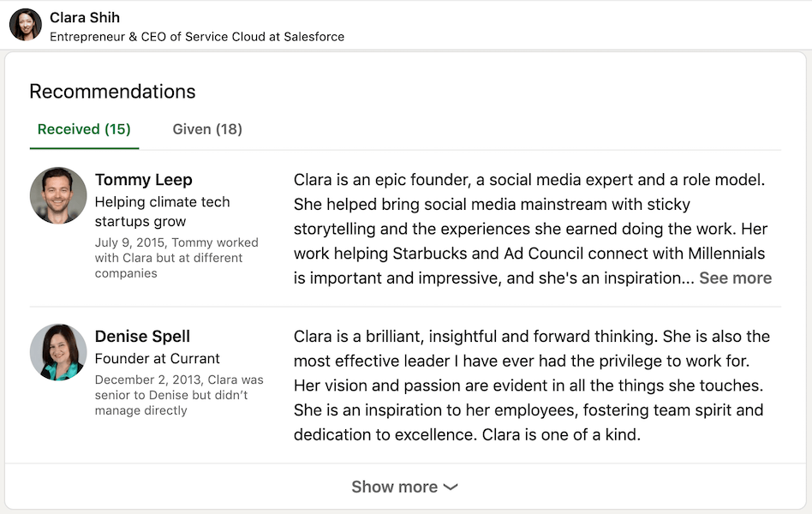Click the green underline below Received tab
The image size is (812, 514).
click(x=84, y=148)
